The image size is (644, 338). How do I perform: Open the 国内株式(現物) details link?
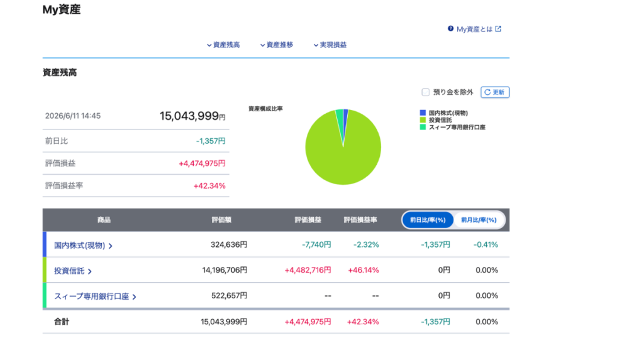pyautogui.click(x=83, y=245)
